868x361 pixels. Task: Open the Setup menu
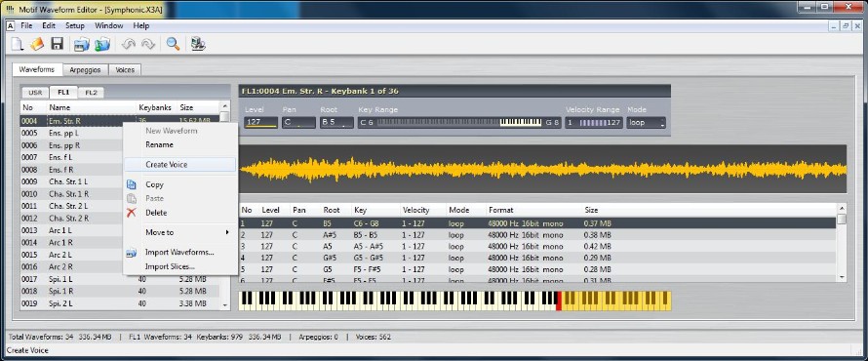(75, 26)
